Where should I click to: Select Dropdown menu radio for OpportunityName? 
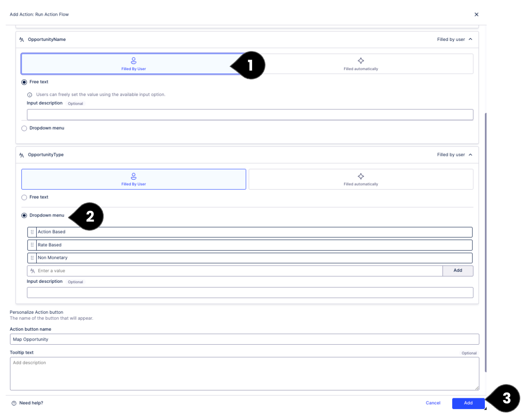click(x=24, y=129)
